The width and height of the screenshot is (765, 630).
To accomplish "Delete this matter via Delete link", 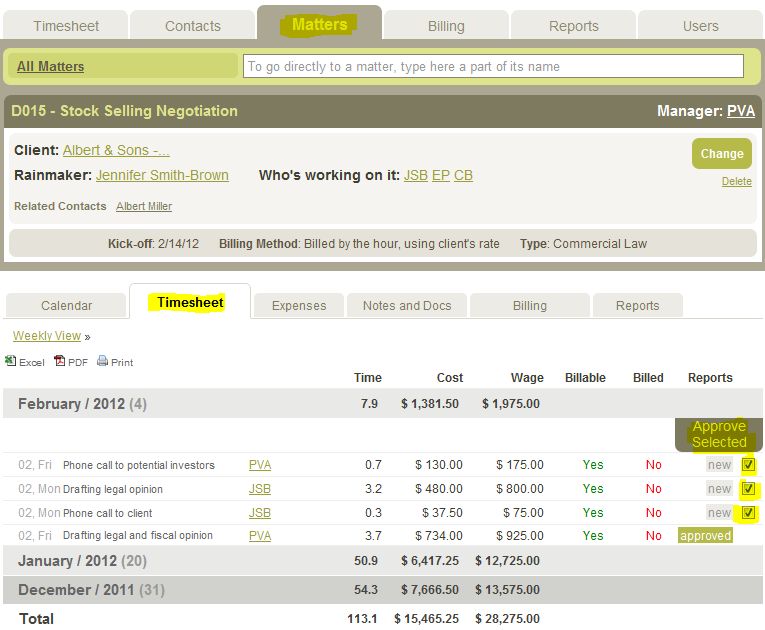I will 736,181.
